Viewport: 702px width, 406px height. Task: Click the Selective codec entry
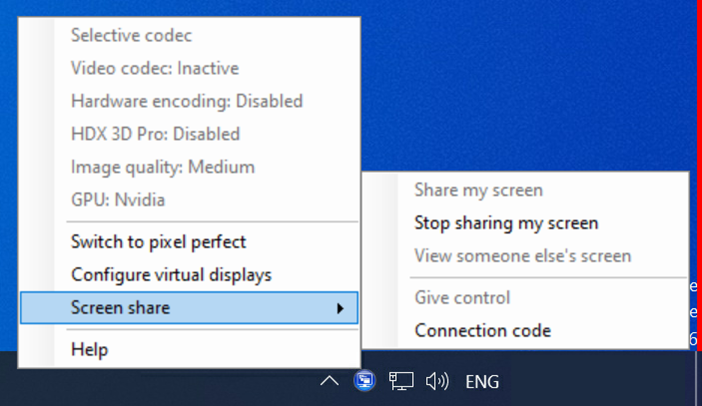[131, 36]
